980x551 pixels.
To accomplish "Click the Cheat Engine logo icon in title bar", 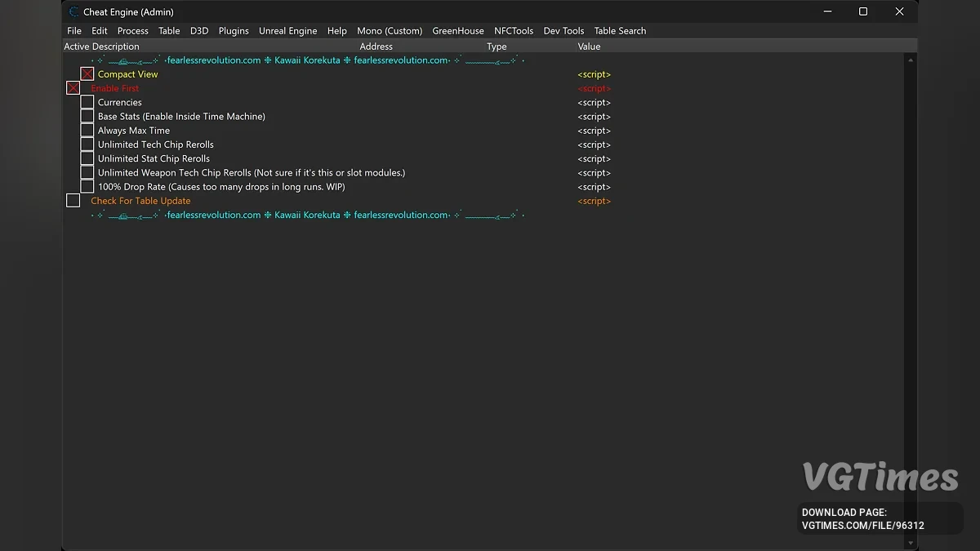I will pos(74,11).
